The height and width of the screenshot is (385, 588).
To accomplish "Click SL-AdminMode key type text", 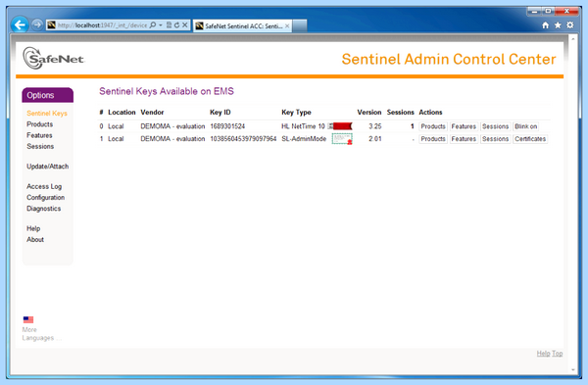I will (x=304, y=139).
